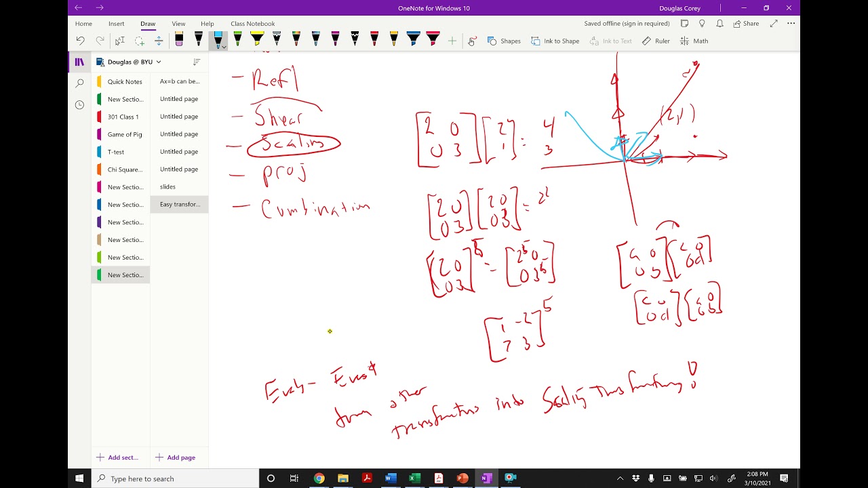Open Excel from the taskbar

tap(414, 479)
